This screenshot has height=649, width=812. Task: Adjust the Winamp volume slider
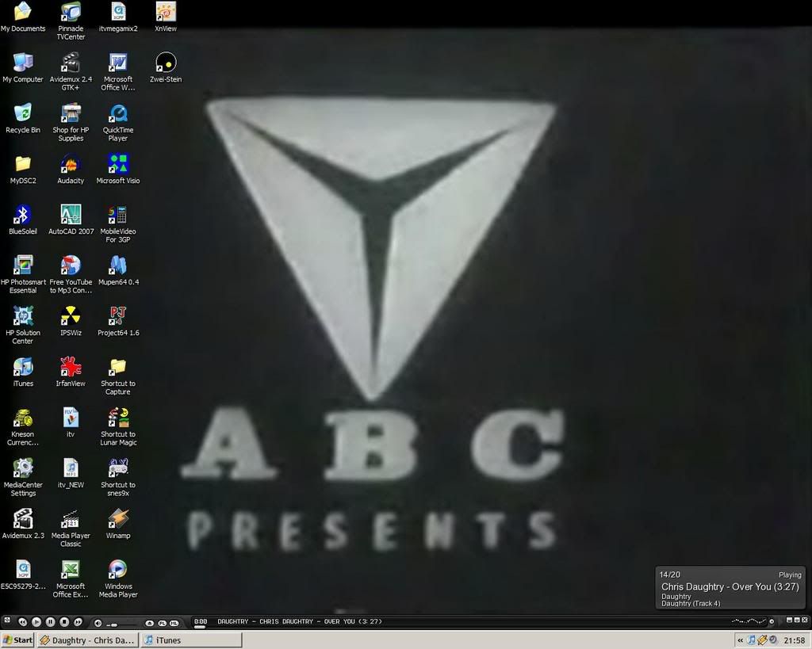[121, 624]
